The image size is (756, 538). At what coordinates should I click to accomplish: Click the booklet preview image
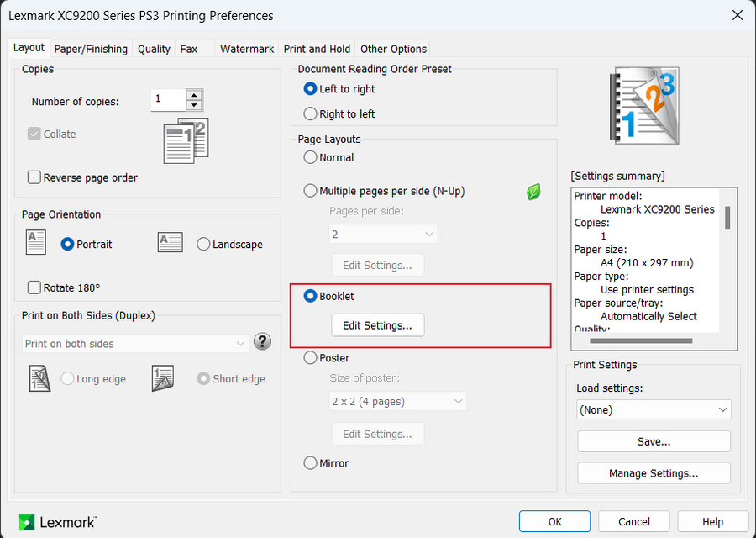pos(644,106)
